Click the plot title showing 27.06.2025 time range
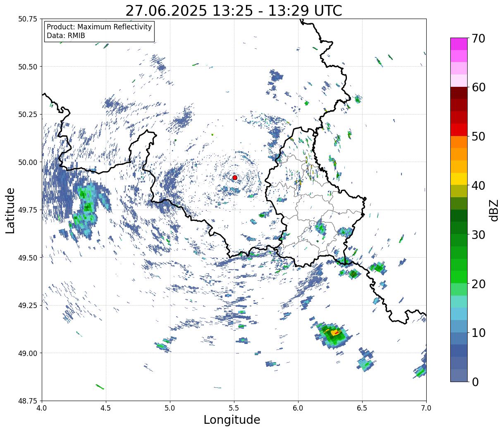Viewport: 504px width, 430px height. tap(234, 11)
